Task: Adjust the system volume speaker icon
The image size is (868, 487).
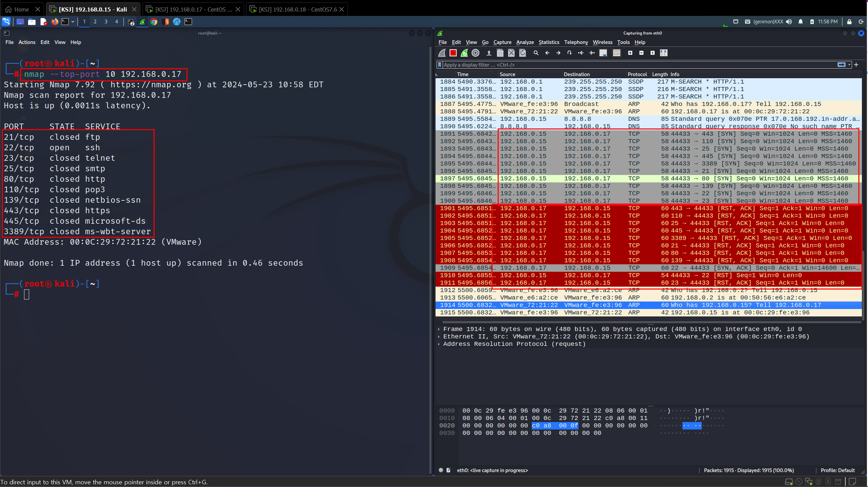Action: [x=789, y=22]
